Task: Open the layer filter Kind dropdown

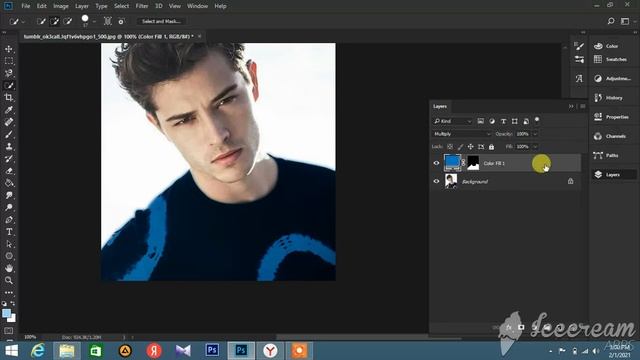Action: point(453,121)
